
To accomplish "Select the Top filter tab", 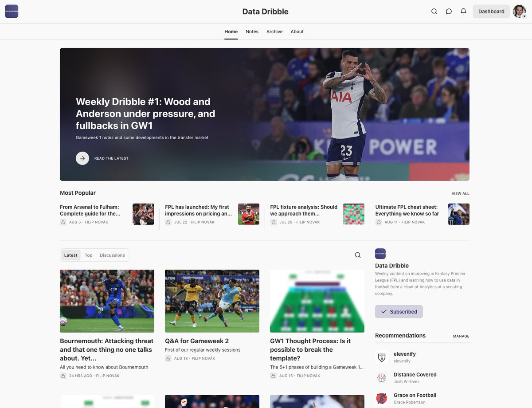I will (89, 255).
